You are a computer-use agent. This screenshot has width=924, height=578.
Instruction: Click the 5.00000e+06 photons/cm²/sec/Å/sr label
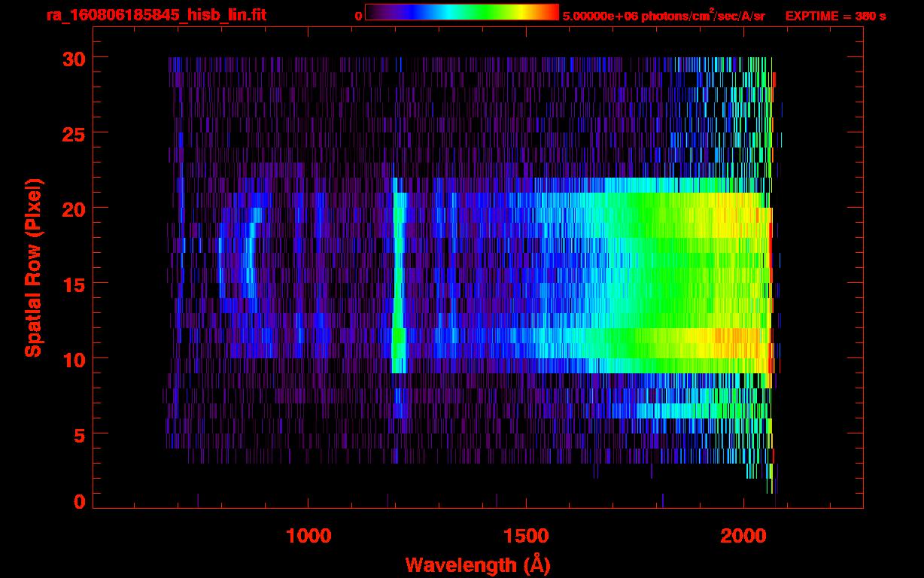coord(664,16)
